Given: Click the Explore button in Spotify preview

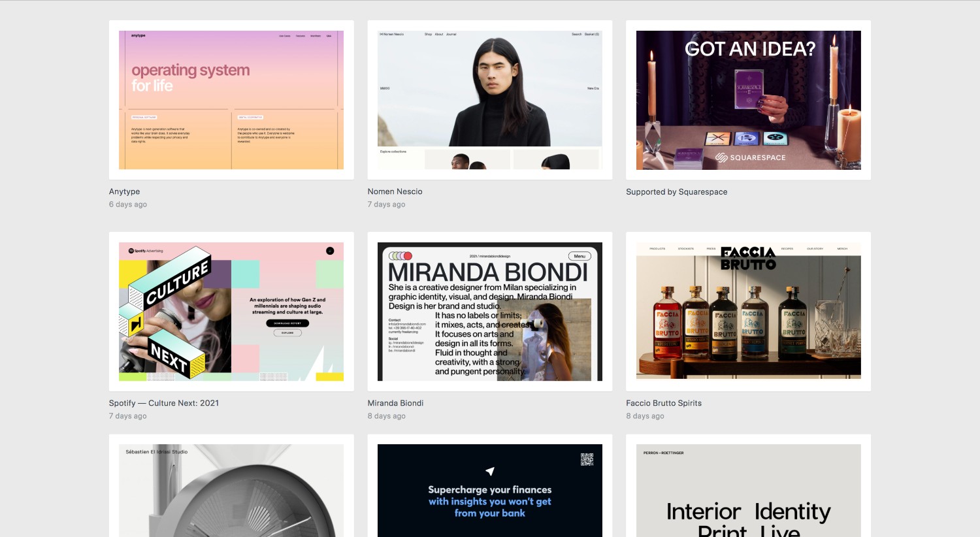Looking at the screenshot, I should coord(287,333).
